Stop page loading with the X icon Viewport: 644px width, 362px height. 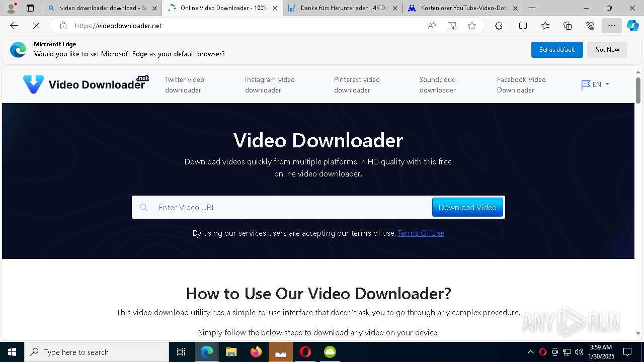coord(36,26)
